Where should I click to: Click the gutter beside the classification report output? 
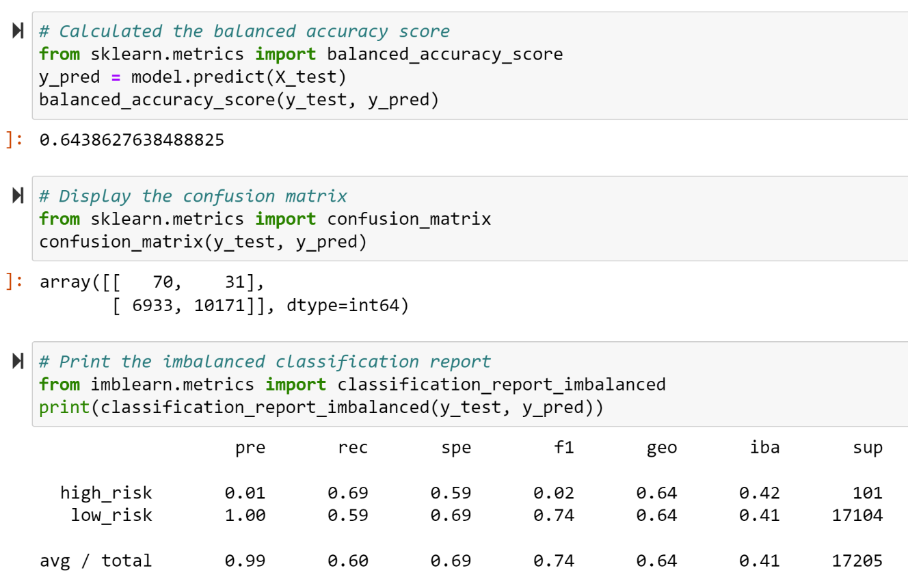pos(14,492)
